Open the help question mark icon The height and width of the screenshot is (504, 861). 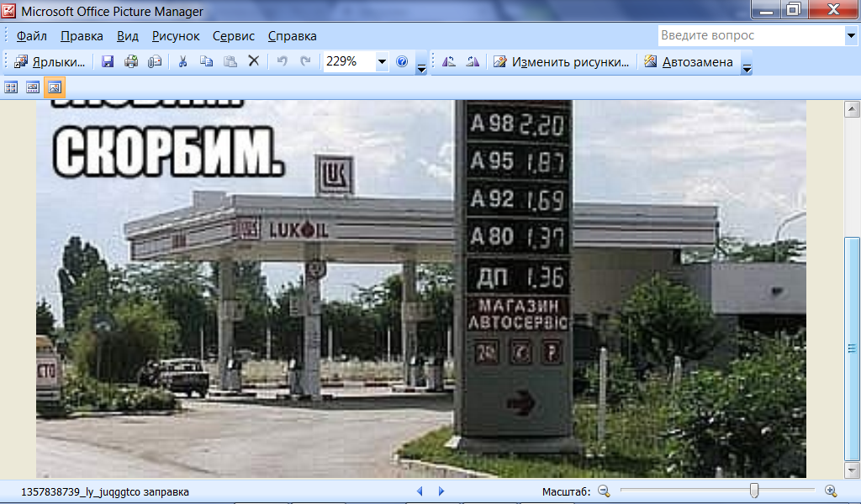click(x=402, y=61)
